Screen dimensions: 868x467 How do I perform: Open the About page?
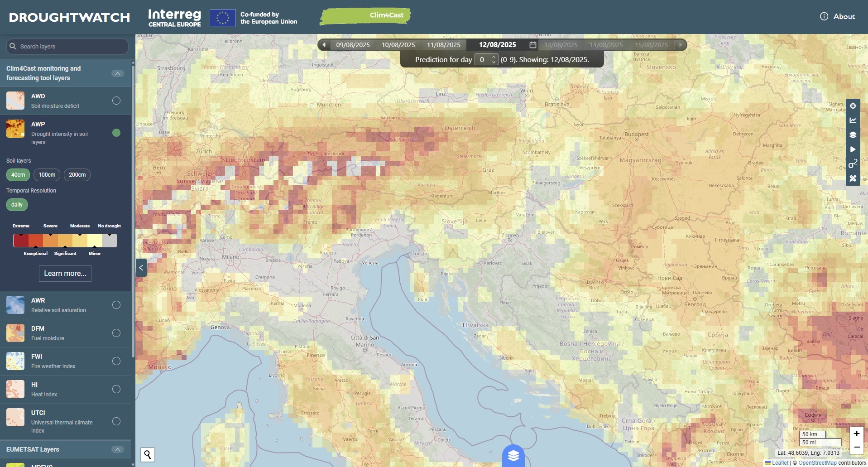click(838, 17)
